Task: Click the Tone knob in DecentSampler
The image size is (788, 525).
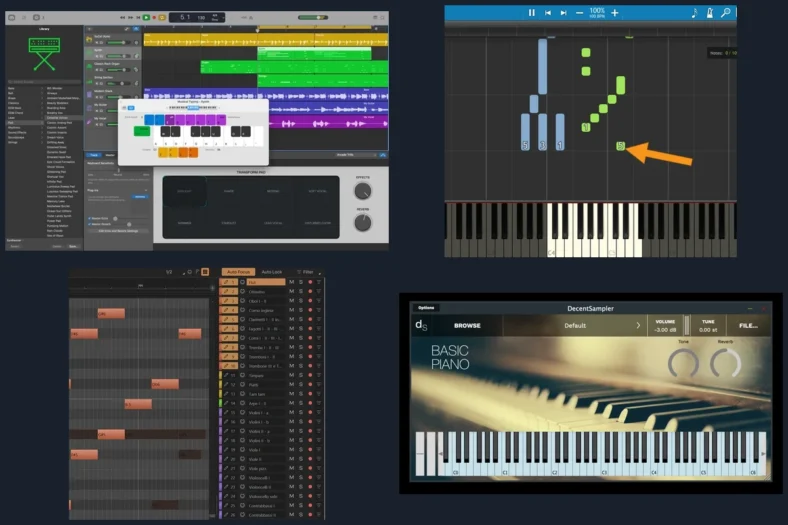Action: coord(683,363)
